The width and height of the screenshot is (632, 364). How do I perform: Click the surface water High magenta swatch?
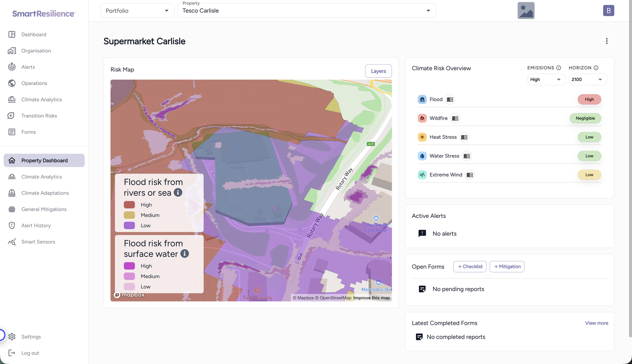[x=129, y=266]
